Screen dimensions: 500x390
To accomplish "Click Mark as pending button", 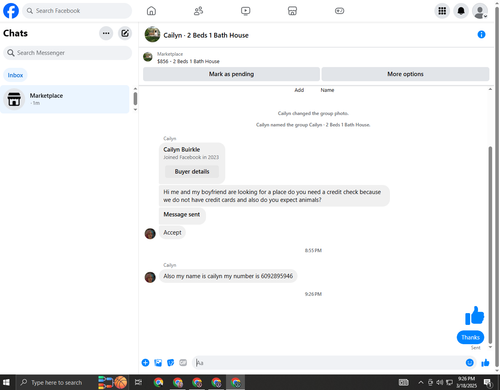I will [x=231, y=74].
